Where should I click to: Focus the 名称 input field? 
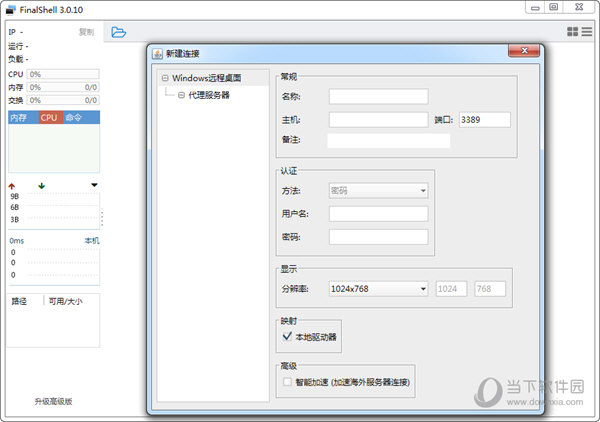[378, 96]
